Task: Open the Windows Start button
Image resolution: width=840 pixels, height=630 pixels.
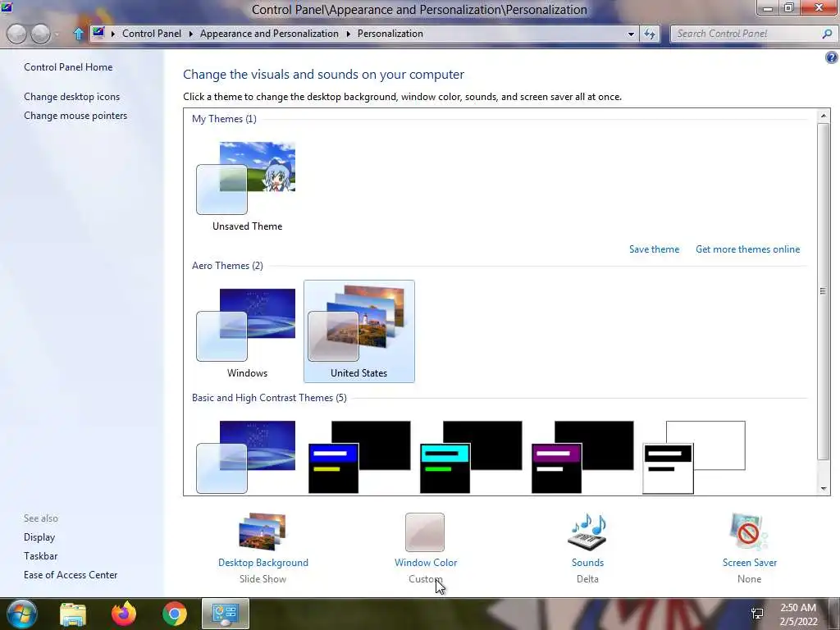Action: pyautogui.click(x=22, y=614)
